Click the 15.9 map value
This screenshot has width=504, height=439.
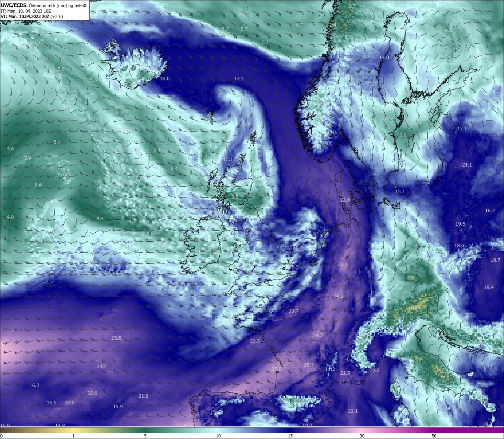click(x=118, y=407)
